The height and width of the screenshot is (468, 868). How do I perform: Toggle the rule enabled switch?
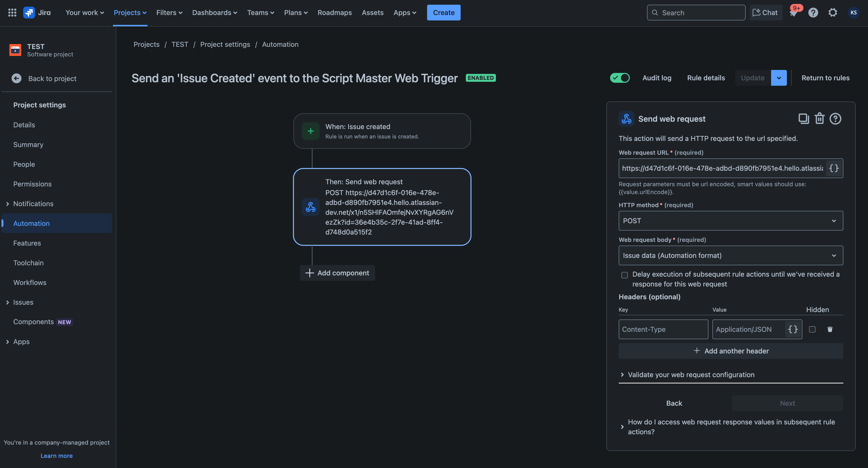click(619, 78)
